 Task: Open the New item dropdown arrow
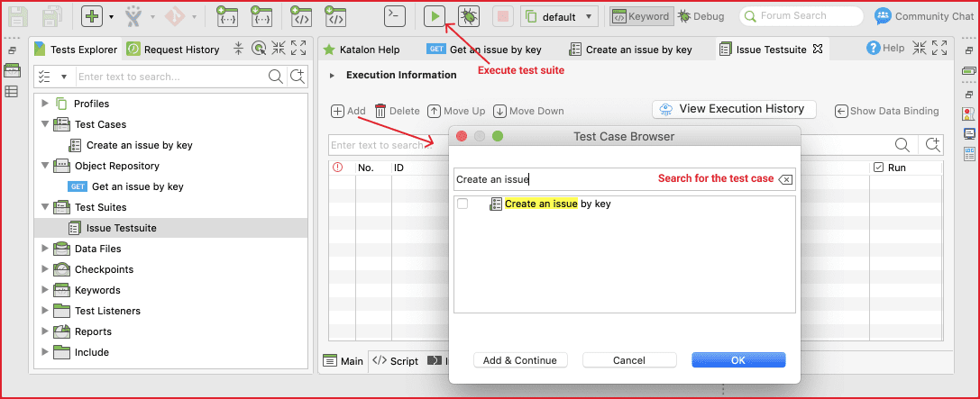point(111,17)
